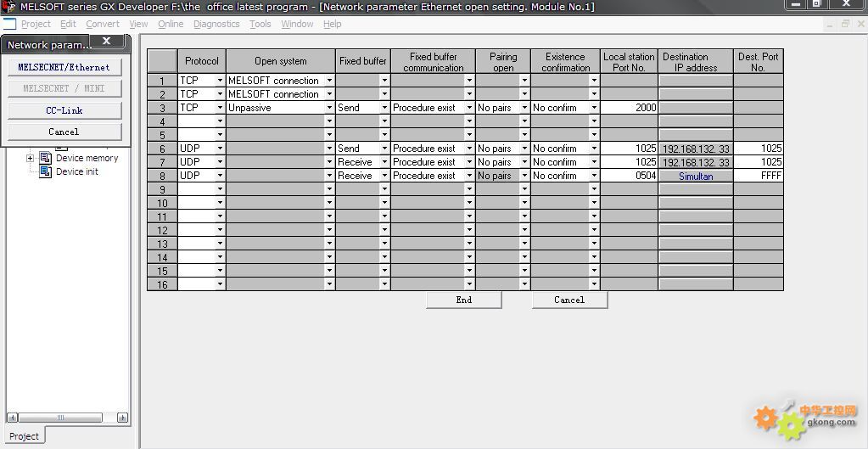
Task: Open Fixed buffer Send dropdown in row 3
Action: pos(384,108)
